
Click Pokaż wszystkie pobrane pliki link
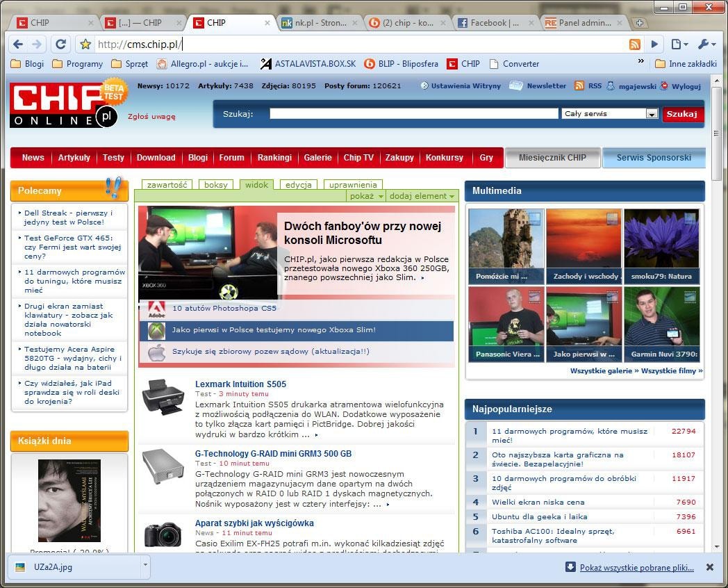636,568
